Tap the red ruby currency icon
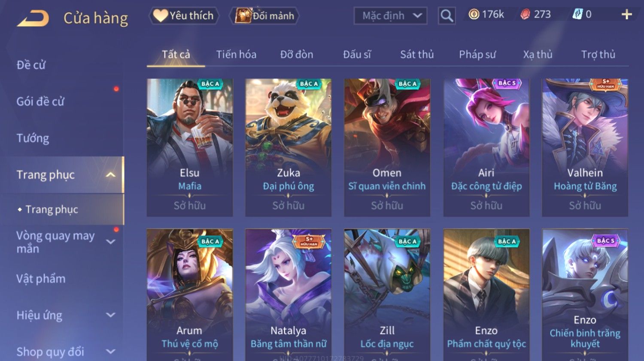 click(525, 15)
